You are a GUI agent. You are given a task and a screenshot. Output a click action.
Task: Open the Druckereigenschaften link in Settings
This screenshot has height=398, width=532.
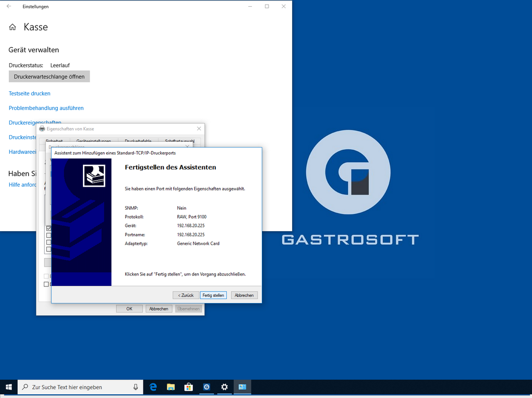[x=35, y=122]
